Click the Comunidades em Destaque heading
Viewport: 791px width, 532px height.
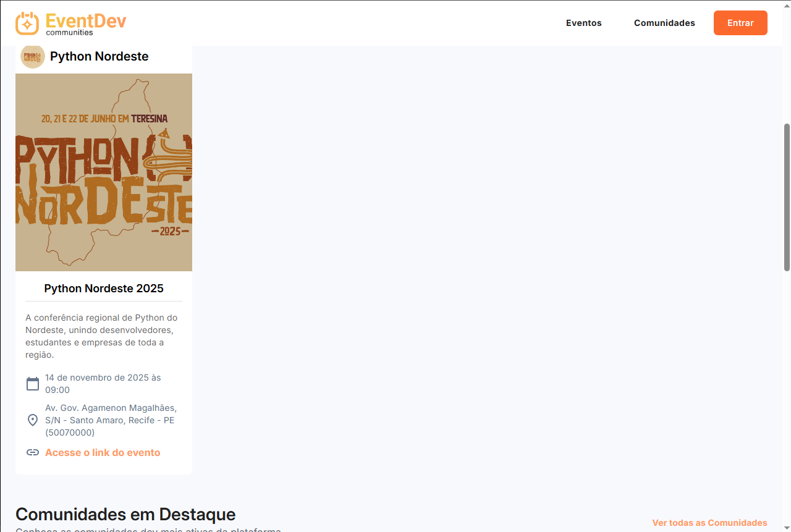125,514
